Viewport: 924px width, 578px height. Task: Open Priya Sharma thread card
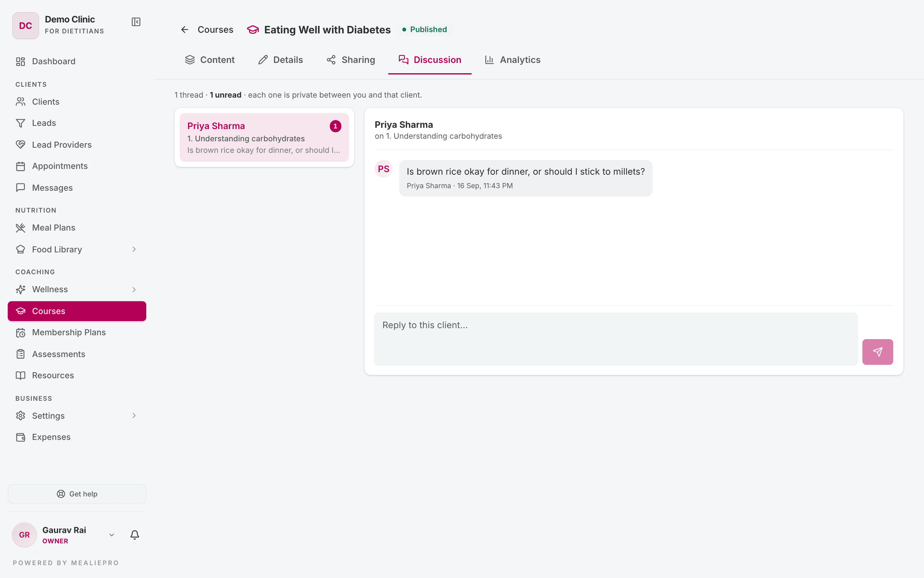pyautogui.click(x=264, y=138)
